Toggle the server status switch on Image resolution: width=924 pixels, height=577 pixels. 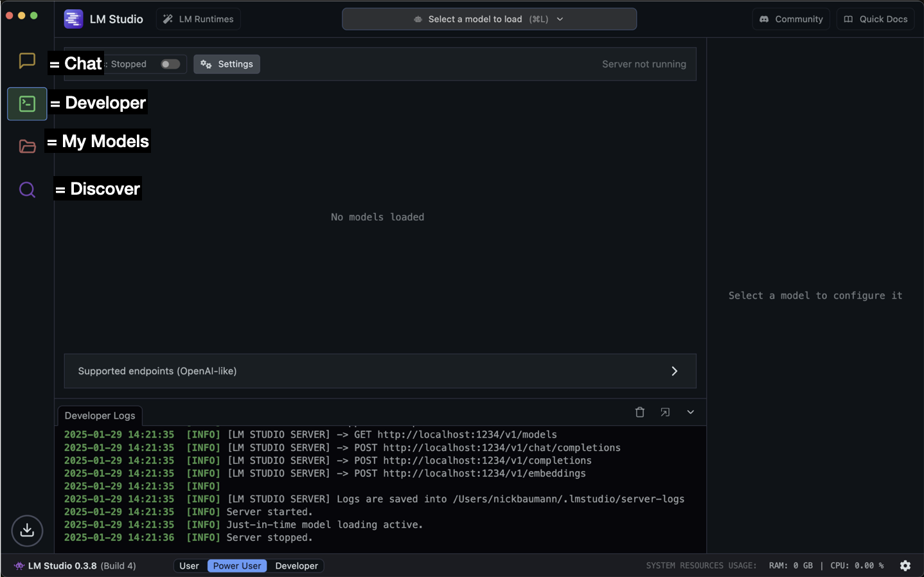[170, 64]
